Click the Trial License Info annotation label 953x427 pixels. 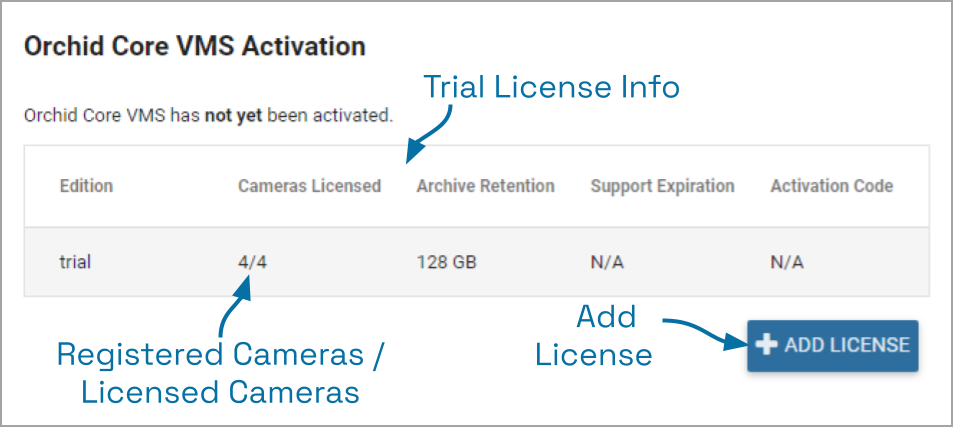[x=551, y=88]
